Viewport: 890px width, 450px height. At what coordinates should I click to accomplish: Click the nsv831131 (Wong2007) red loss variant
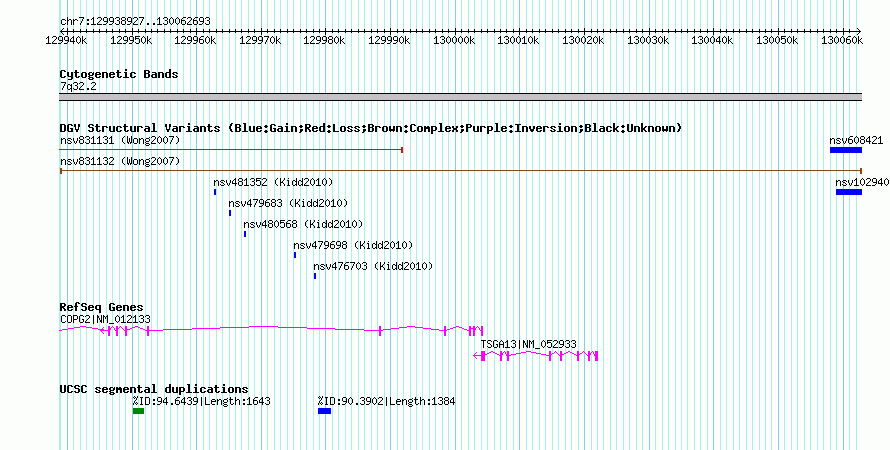[232, 150]
